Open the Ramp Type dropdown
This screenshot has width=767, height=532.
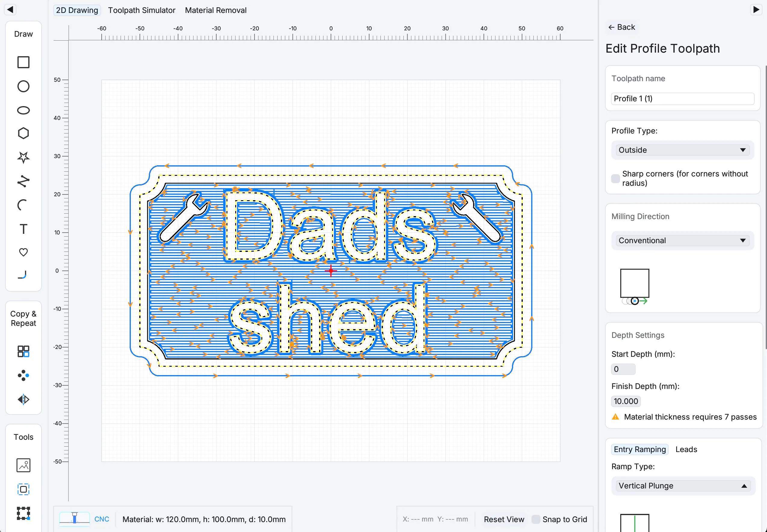pyautogui.click(x=683, y=486)
